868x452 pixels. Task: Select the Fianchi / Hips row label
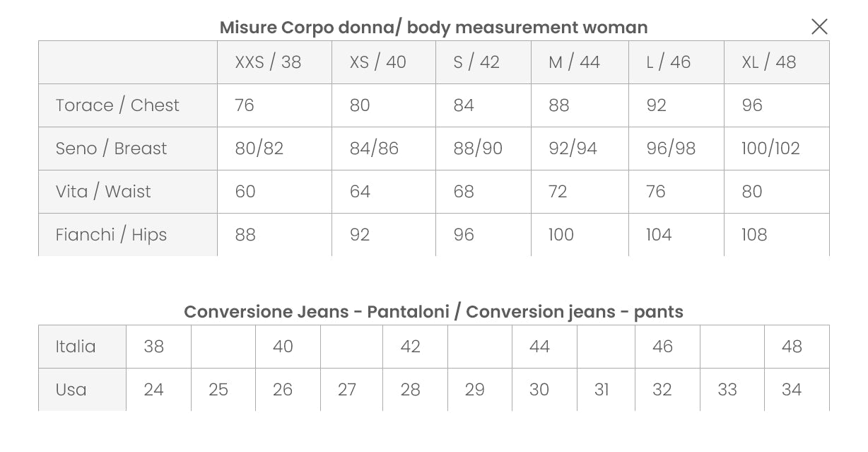(111, 235)
